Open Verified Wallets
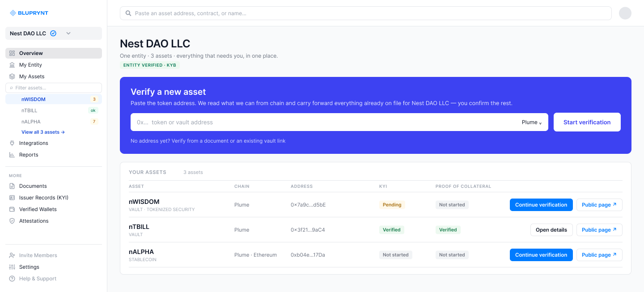Screen dimensions: 644x292 point(54,209)
